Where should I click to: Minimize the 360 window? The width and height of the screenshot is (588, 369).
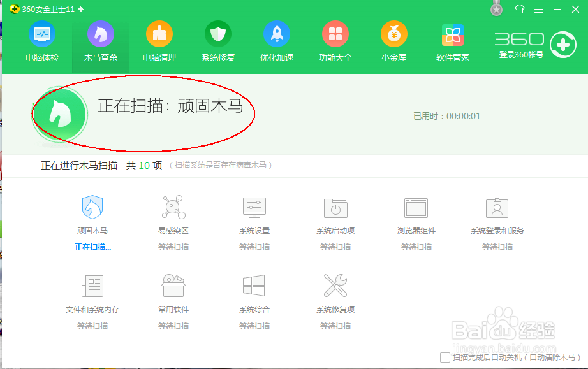coord(557,10)
